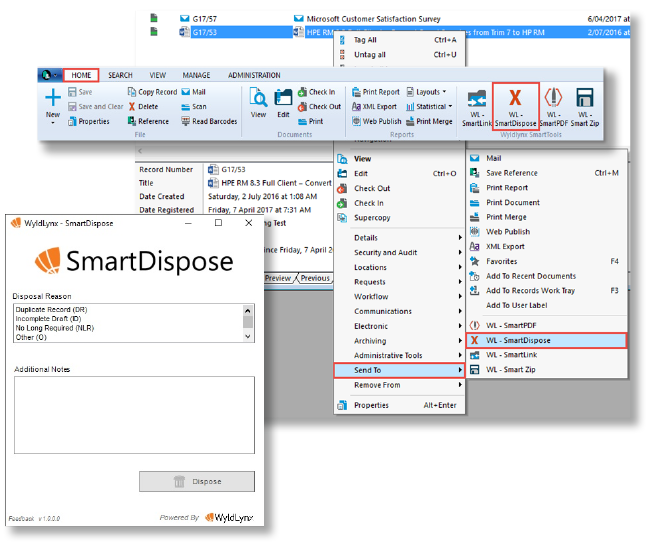Expand the Archiving submenu
This screenshot has height=550, width=650.
pyautogui.click(x=400, y=341)
